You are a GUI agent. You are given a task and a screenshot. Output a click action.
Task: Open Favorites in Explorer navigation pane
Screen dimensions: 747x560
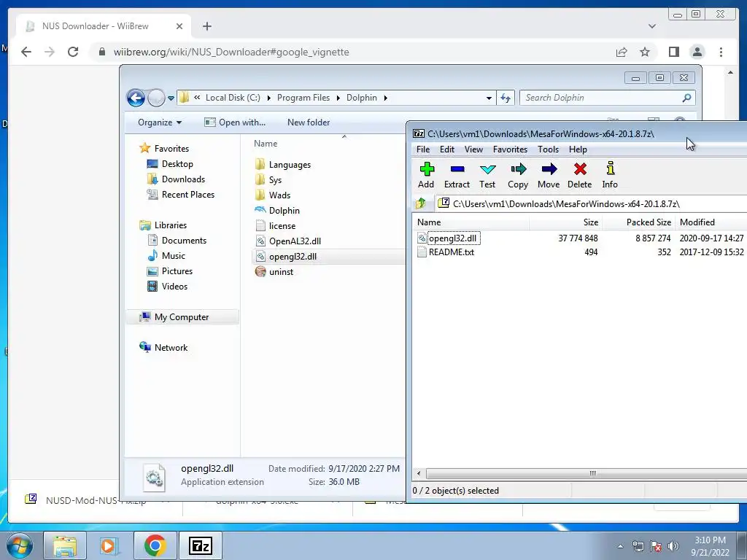click(x=164, y=149)
